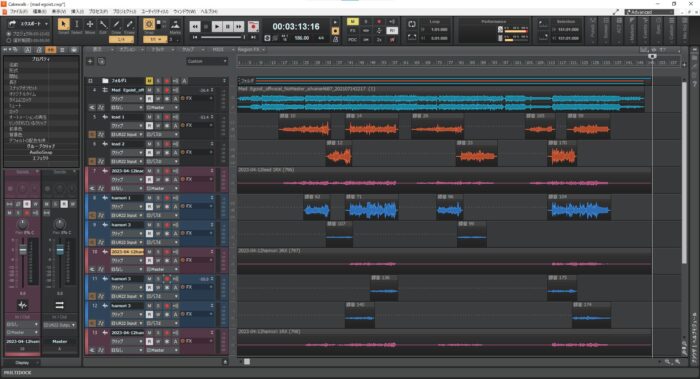Start playback with the Play button
The height and width of the screenshot is (379, 700).
coord(217,27)
